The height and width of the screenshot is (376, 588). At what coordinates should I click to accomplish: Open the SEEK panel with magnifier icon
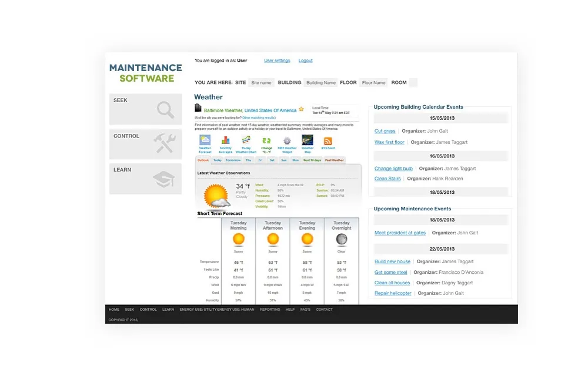(145, 109)
